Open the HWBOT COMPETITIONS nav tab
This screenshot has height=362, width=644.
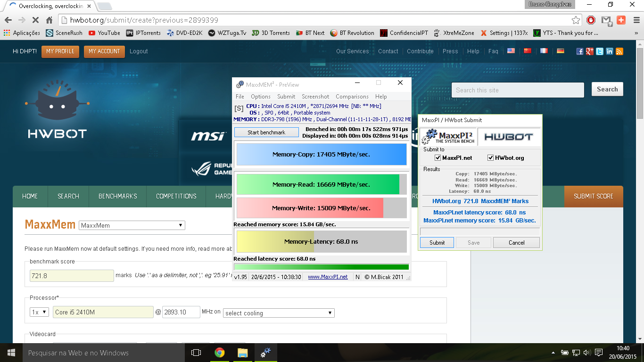coord(176,196)
